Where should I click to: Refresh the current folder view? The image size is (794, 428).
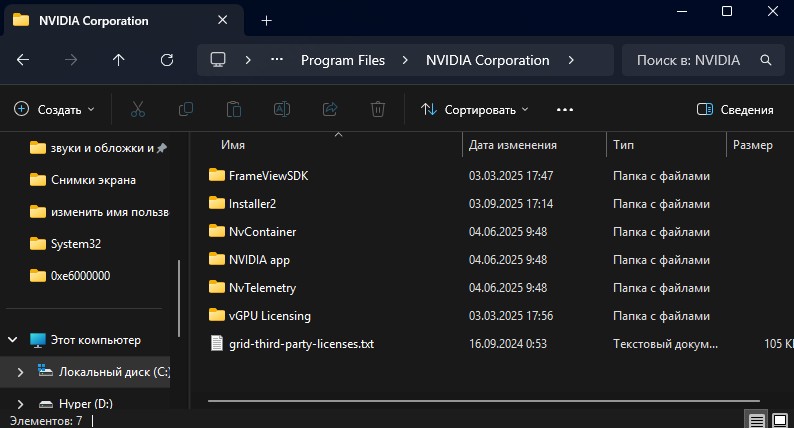pyautogui.click(x=167, y=60)
